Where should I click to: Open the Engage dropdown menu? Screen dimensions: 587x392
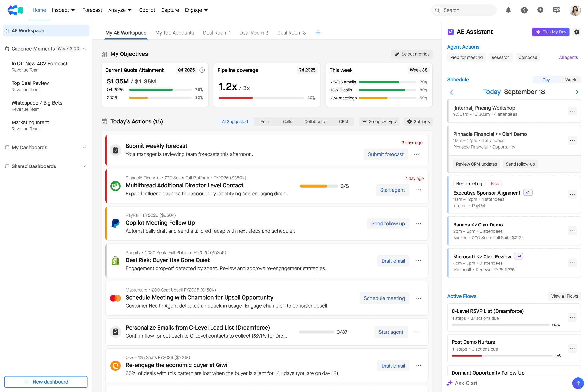point(196,10)
